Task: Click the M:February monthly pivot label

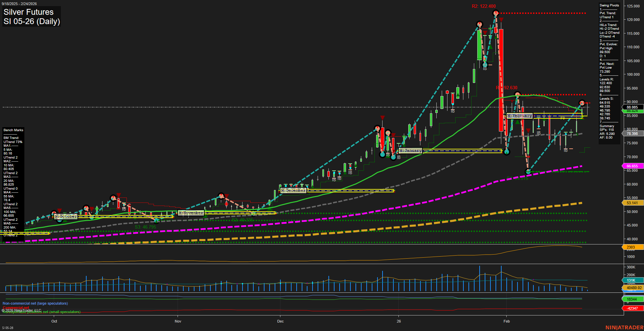Action: [520, 116]
